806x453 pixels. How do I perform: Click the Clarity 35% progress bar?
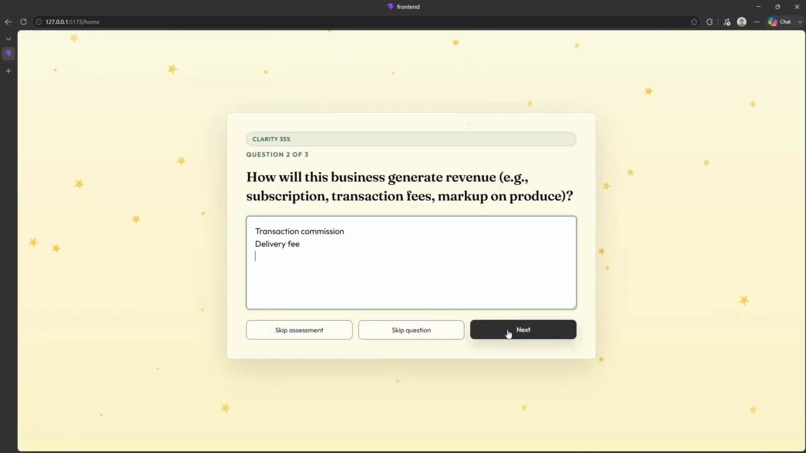point(411,139)
